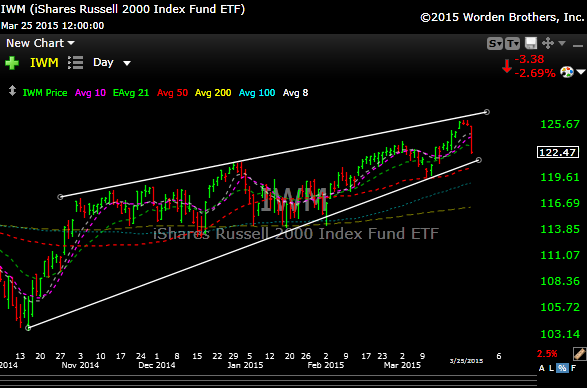Open the New Chart dropdown menu
587x388 pixels.
pos(40,43)
